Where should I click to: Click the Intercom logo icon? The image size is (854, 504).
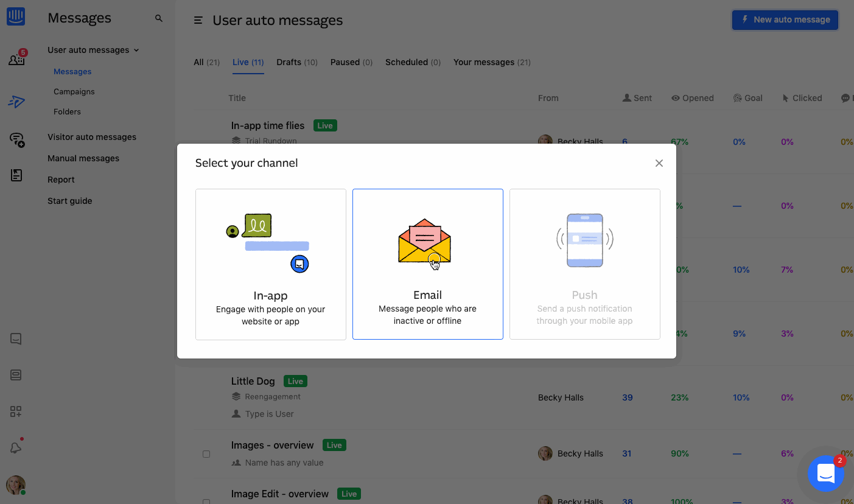pos(16,16)
